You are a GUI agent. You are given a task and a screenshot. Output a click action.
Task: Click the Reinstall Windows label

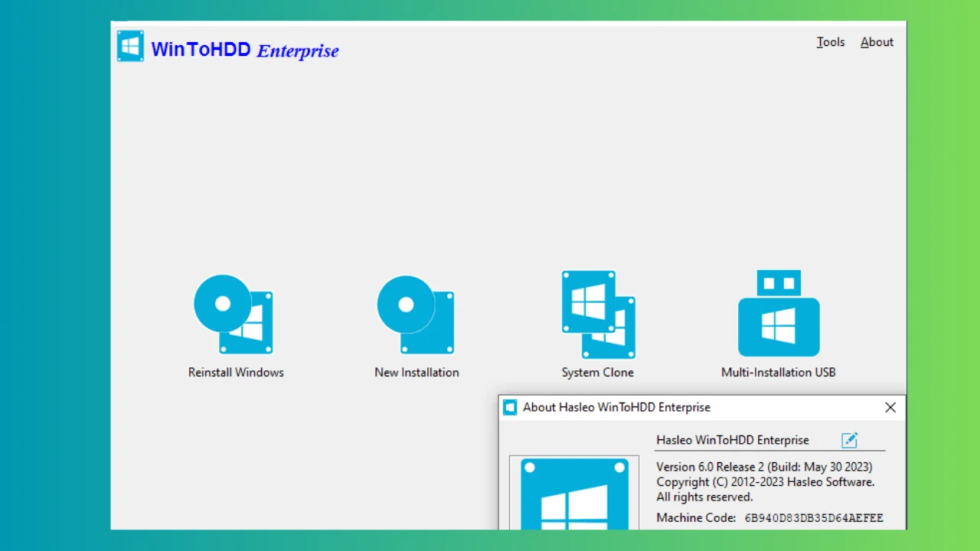coord(236,373)
